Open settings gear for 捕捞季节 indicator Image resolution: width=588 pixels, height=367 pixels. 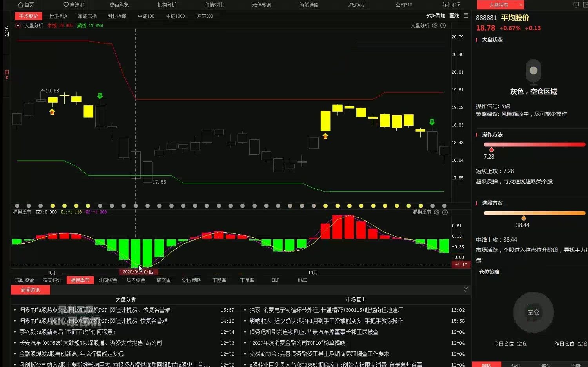437,212
